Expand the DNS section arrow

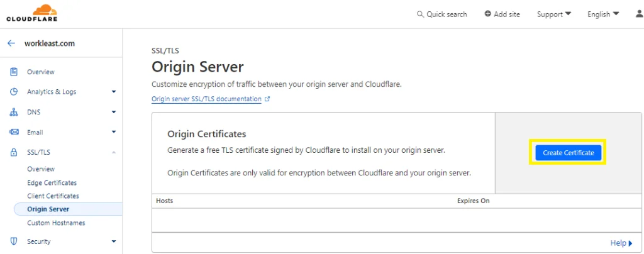pos(114,112)
